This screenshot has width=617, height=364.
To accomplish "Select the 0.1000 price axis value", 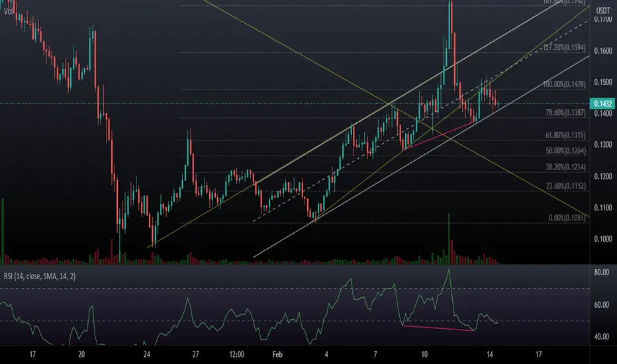I will click(603, 239).
